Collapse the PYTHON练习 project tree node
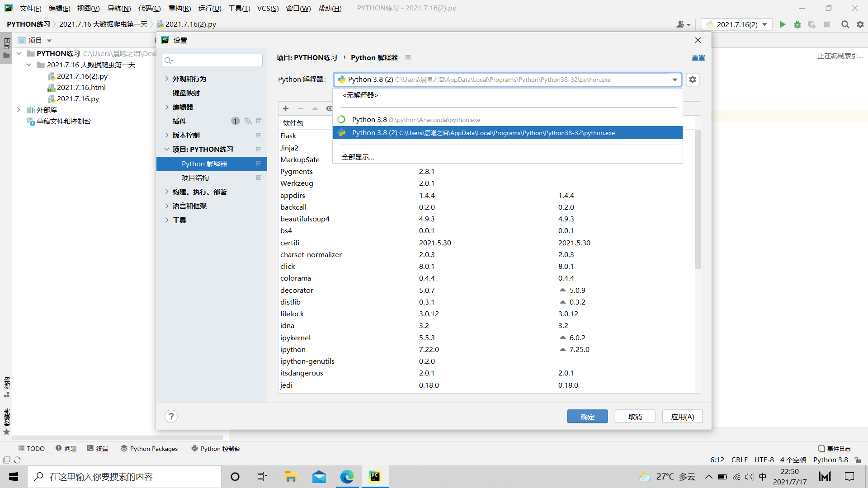Image resolution: width=868 pixels, height=488 pixels. [19, 53]
